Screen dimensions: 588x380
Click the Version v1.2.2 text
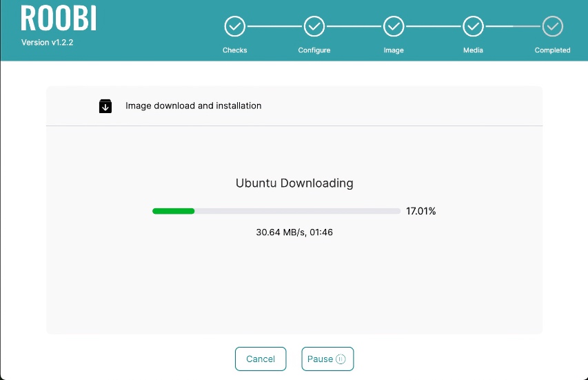point(48,42)
